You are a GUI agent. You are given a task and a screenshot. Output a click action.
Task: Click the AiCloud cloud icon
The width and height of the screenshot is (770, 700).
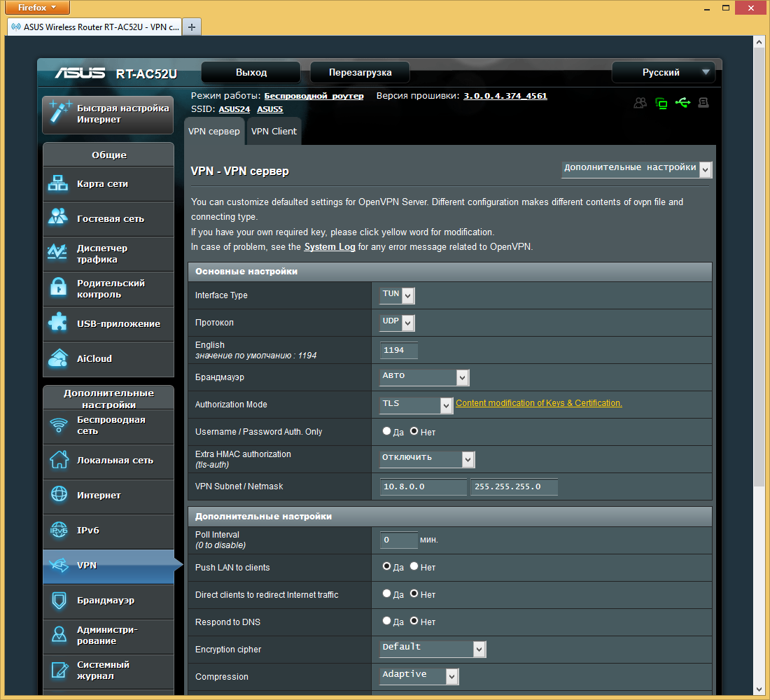coord(58,358)
